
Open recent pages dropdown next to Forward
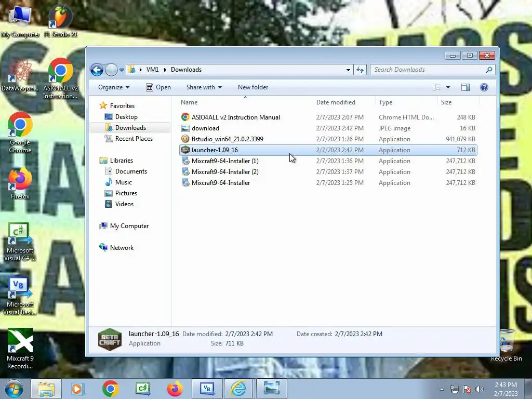coord(122,70)
